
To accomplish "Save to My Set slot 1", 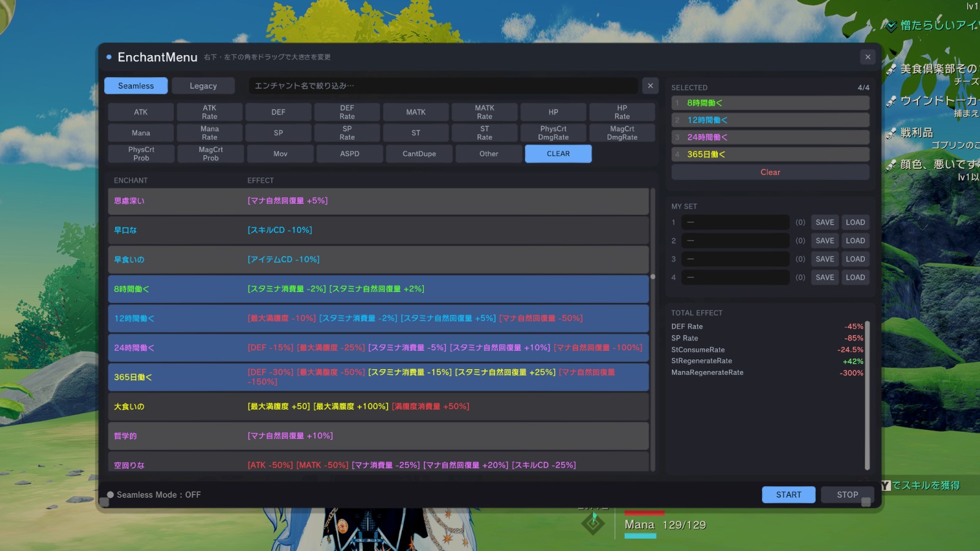I will pos(824,222).
